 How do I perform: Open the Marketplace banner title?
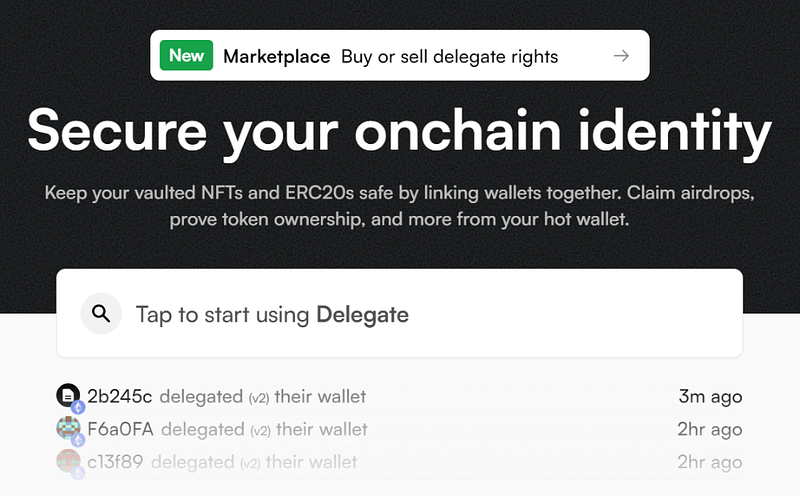pyautogui.click(x=277, y=56)
